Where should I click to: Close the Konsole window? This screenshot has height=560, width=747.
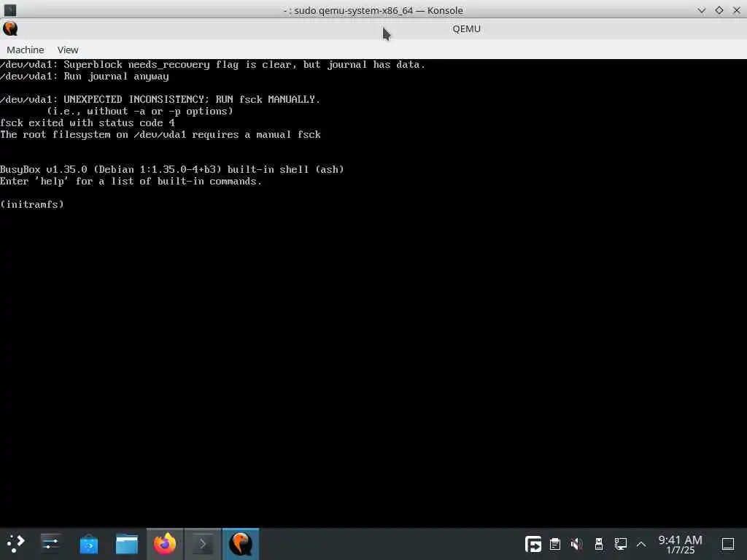point(737,10)
